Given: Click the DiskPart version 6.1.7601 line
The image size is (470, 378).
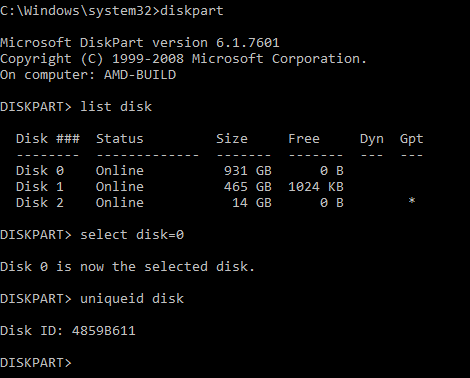Looking at the screenshot, I should pos(140,43).
